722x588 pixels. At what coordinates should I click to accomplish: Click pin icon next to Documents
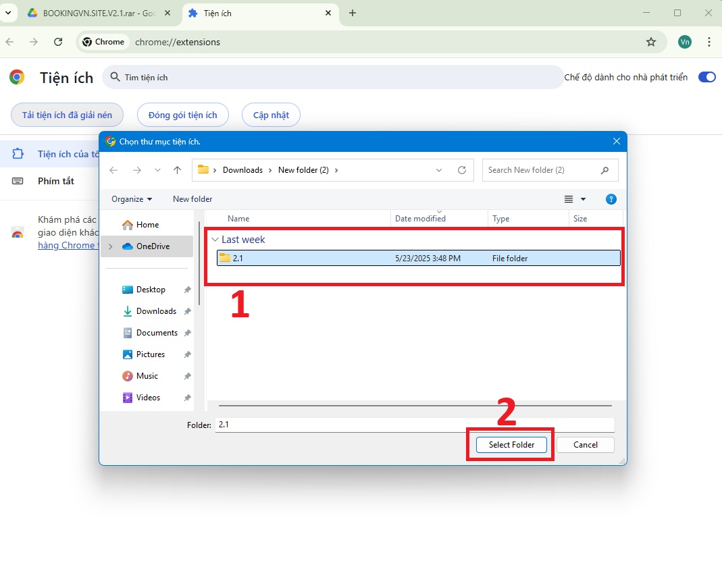(187, 333)
